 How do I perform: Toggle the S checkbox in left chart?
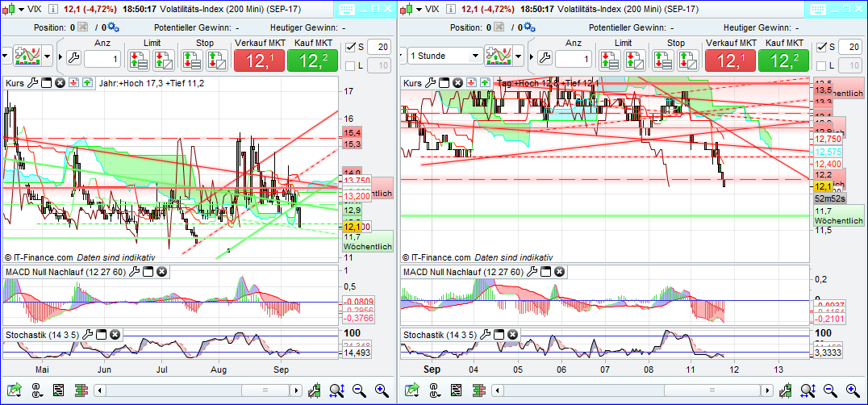coord(350,48)
